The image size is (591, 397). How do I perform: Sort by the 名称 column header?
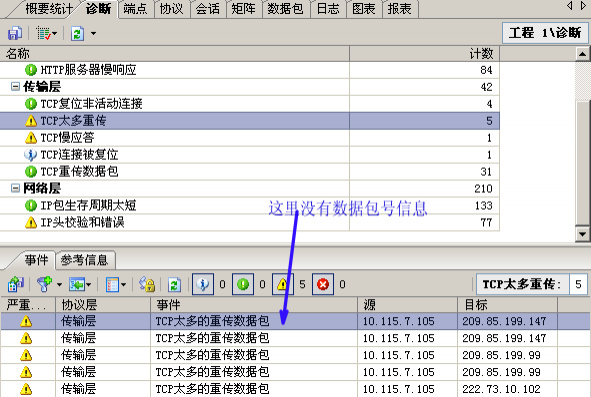175,54
